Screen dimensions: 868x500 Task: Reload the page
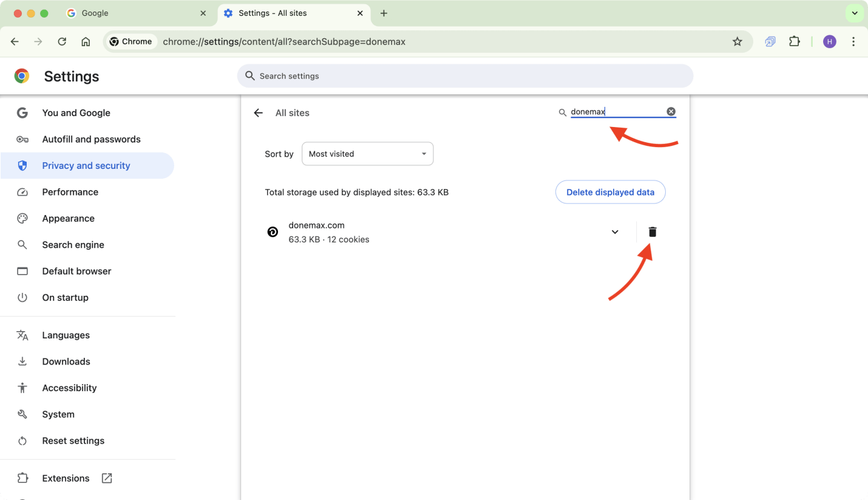point(62,42)
